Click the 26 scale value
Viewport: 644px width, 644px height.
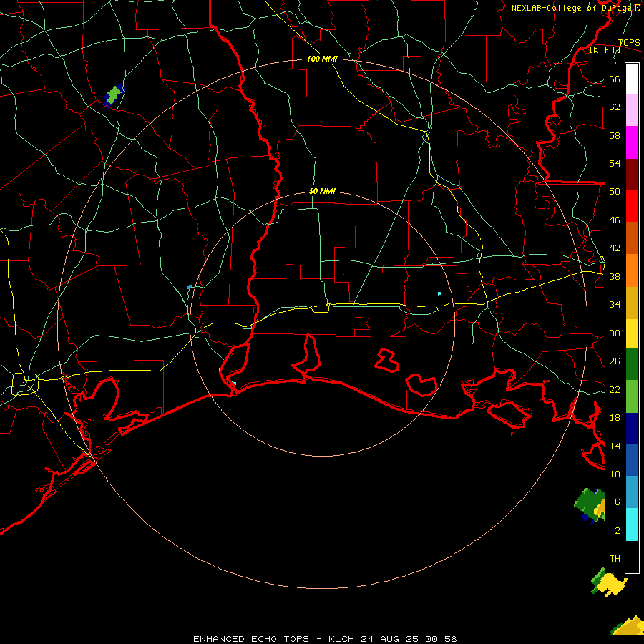(615, 361)
